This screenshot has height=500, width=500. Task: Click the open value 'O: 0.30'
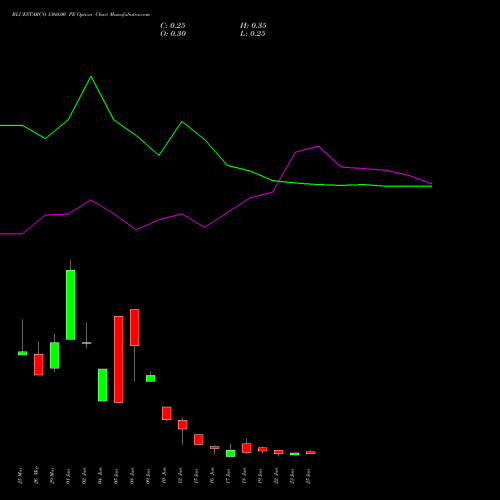pos(173,34)
